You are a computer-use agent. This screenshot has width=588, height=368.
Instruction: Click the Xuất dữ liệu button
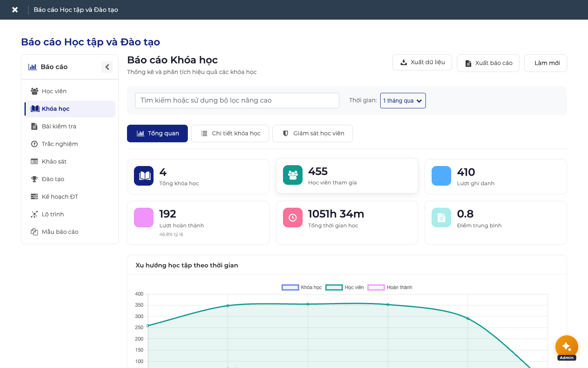tap(422, 63)
